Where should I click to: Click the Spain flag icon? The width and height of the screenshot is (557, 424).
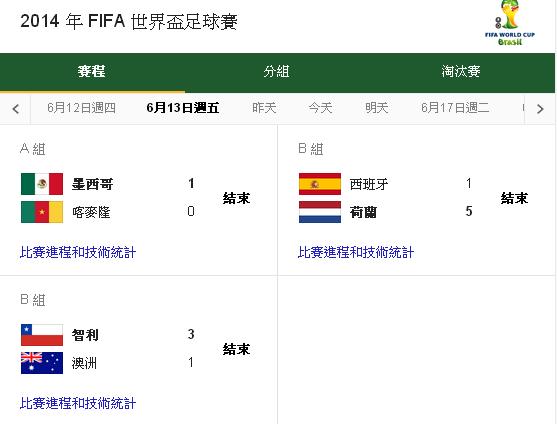[320, 184]
